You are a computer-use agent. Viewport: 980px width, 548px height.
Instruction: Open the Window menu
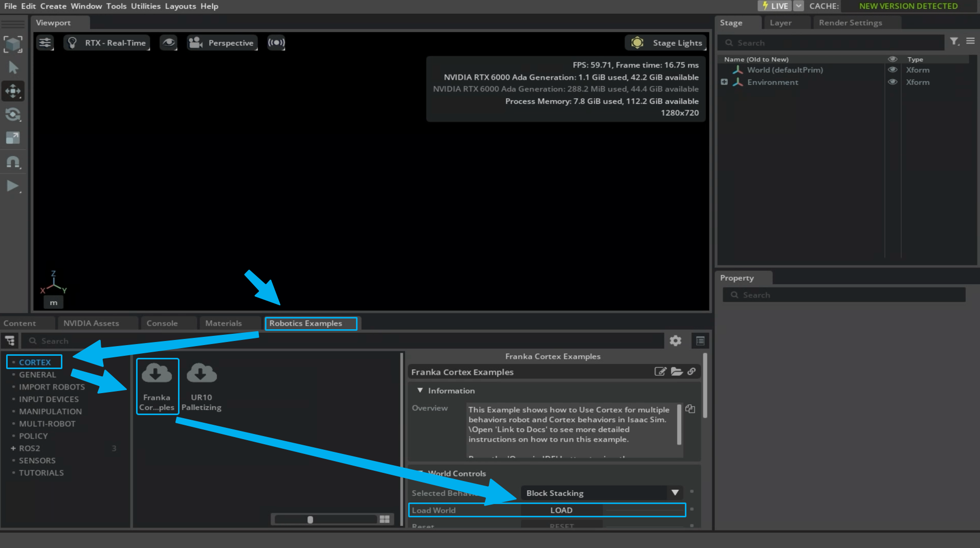tap(86, 6)
